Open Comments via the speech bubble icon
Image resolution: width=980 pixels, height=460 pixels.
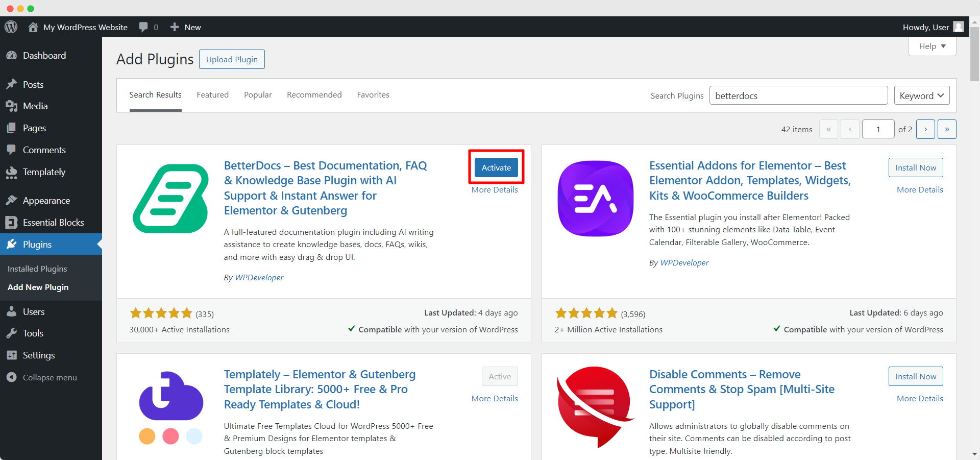12,150
